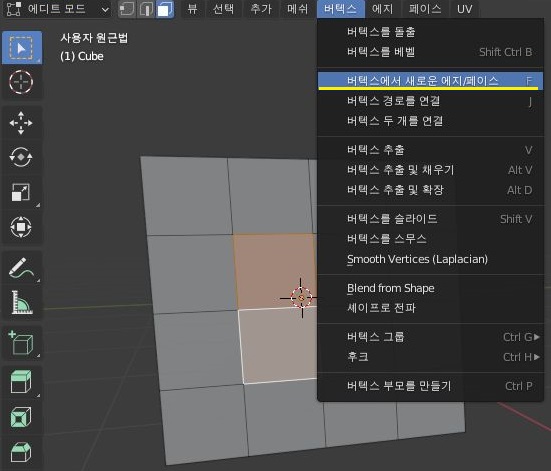Choose 버텍스 두 개를 연결 entry

(x=430, y=121)
